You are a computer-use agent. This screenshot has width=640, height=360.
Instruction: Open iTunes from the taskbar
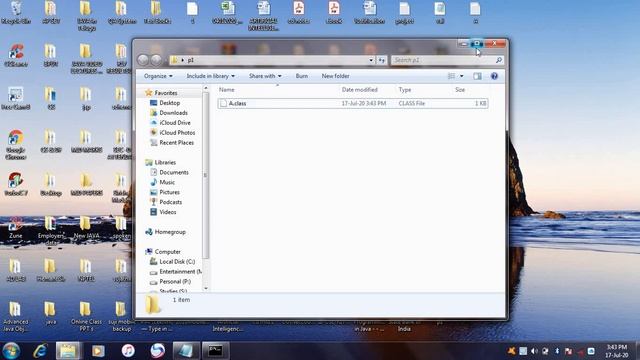(x=128, y=351)
